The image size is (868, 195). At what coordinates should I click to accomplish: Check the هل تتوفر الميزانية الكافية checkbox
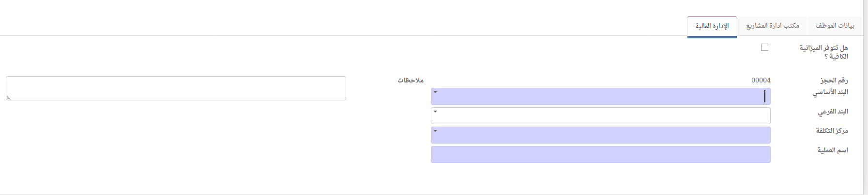pos(764,48)
